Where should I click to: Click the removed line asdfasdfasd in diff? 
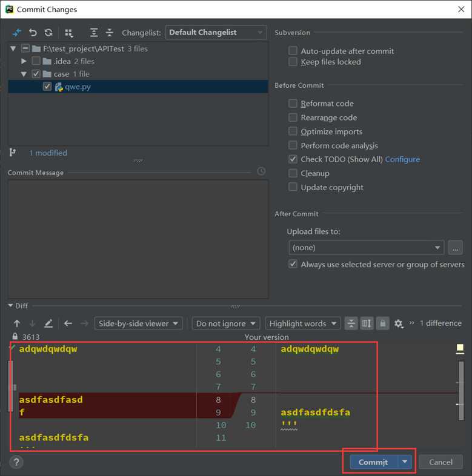point(51,400)
